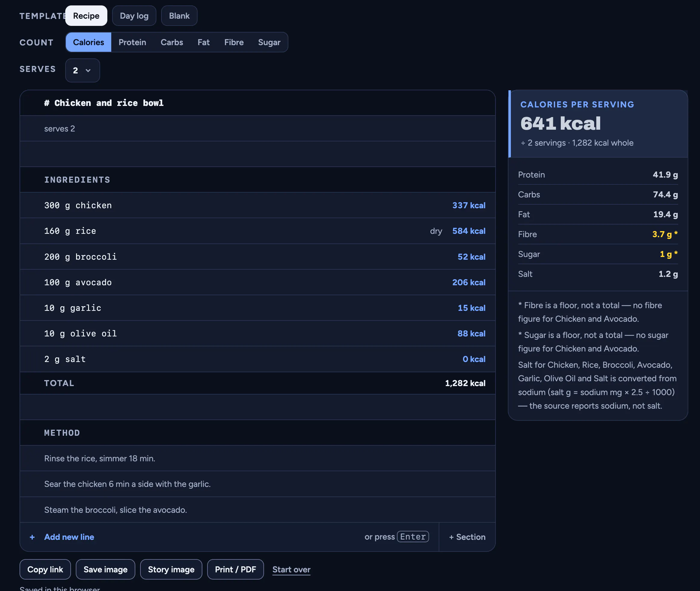Screen dimensions: 700x591
Task: Edit 'Rinse the rice, simmer 18 min.' line
Action: pyautogui.click(x=257, y=458)
